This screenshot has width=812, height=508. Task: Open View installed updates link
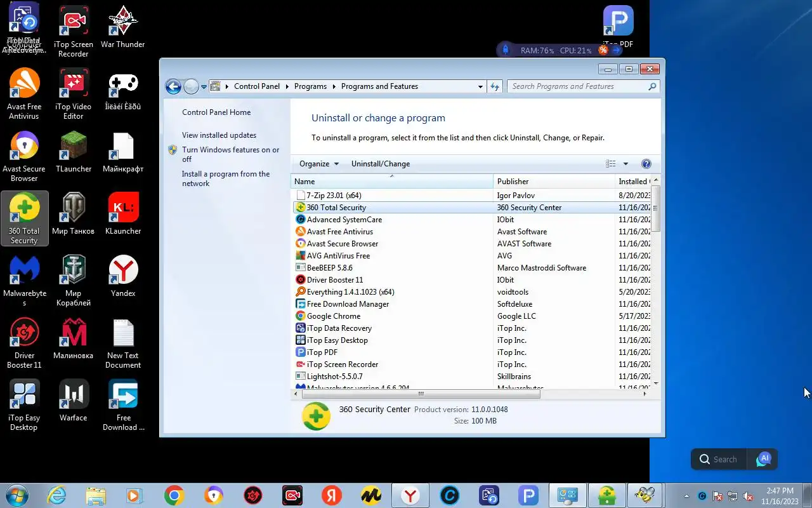point(219,135)
